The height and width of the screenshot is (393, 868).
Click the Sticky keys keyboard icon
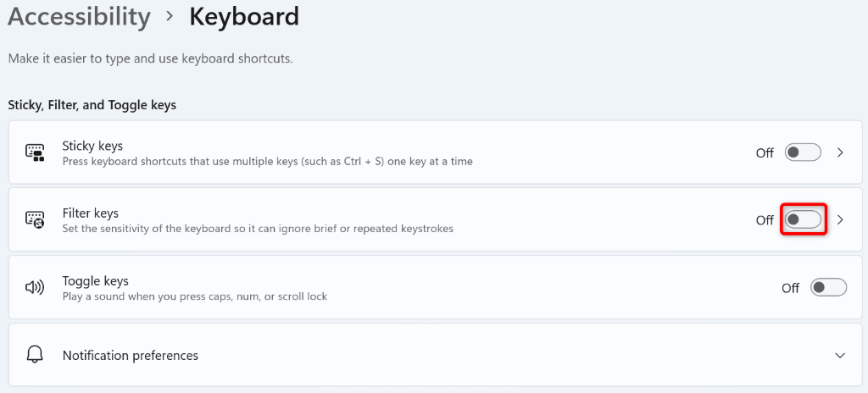[35, 153]
